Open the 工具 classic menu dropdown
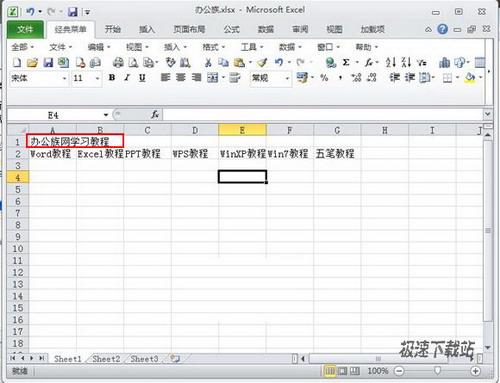Screen dimensions: 500x383 point(252,47)
